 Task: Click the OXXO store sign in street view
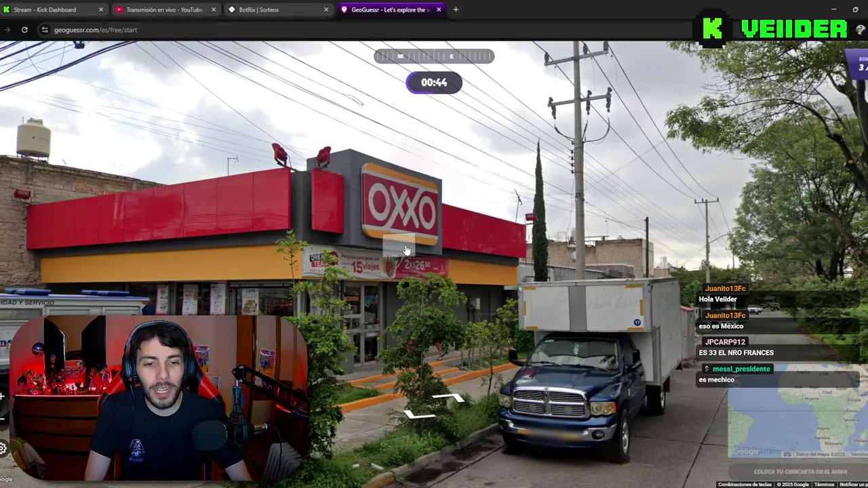400,204
